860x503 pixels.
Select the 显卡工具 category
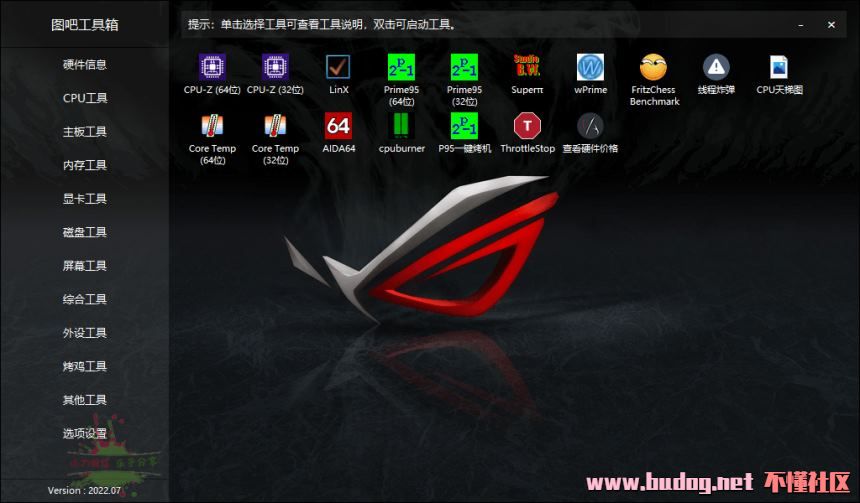click(84, 199)
